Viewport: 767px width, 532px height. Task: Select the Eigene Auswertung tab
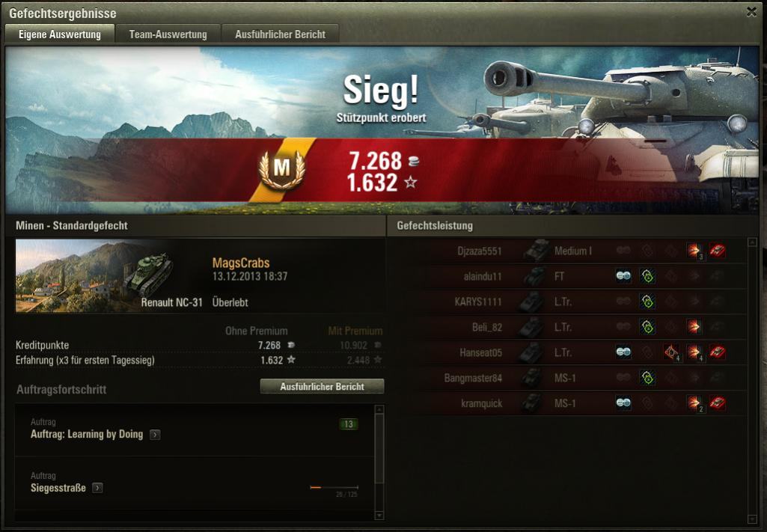(x=60, y=34)
